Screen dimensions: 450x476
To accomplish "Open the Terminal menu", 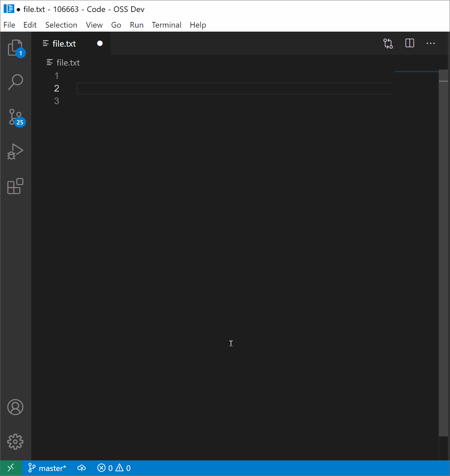I will pyautogui.click(x=166, y=25).
